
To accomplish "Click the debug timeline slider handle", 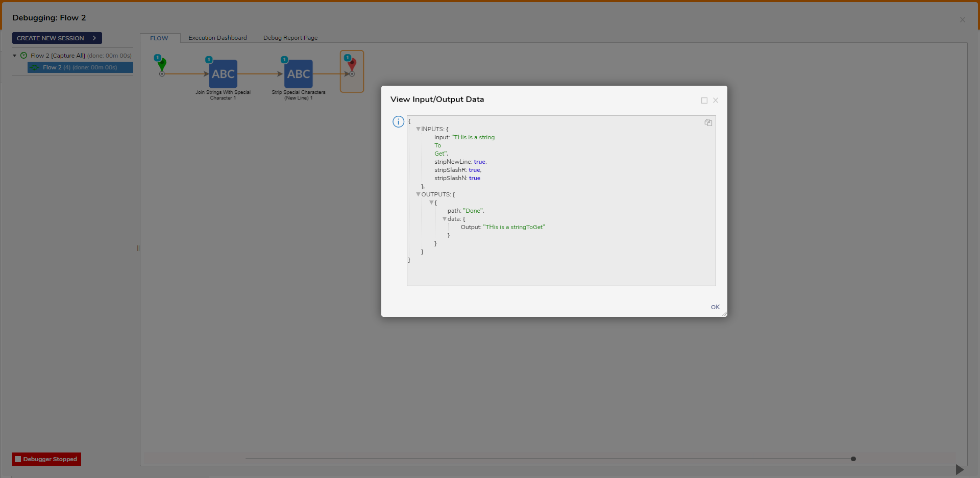I will 853,459.
